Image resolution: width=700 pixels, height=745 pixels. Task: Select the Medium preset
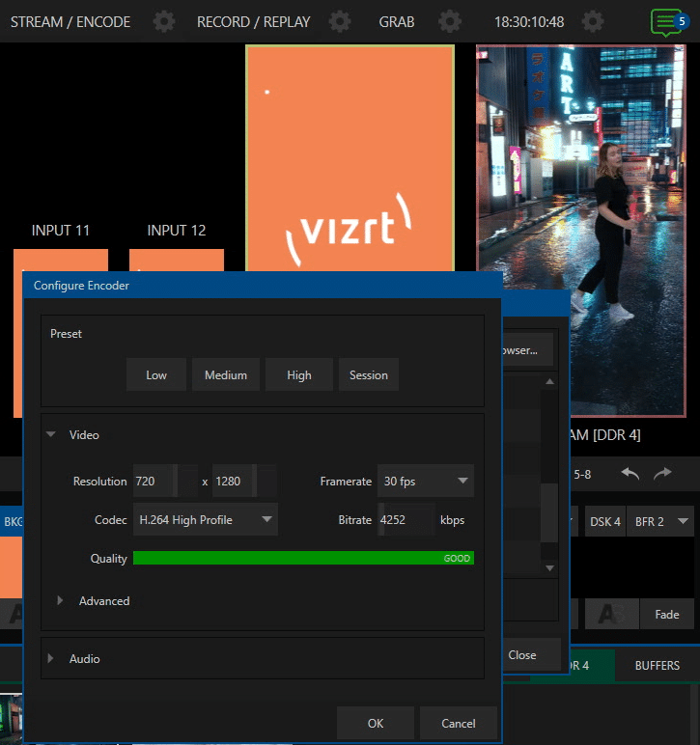coord(226,375)
